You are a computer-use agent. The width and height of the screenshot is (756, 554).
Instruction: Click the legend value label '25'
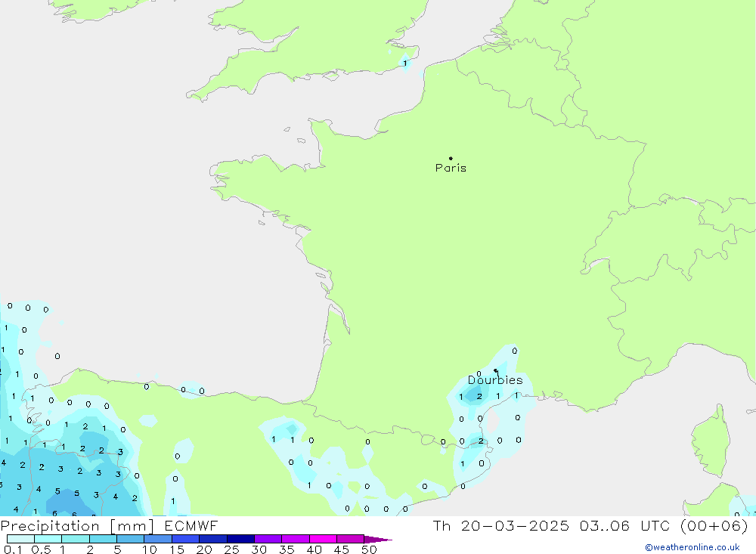[231, 549]
